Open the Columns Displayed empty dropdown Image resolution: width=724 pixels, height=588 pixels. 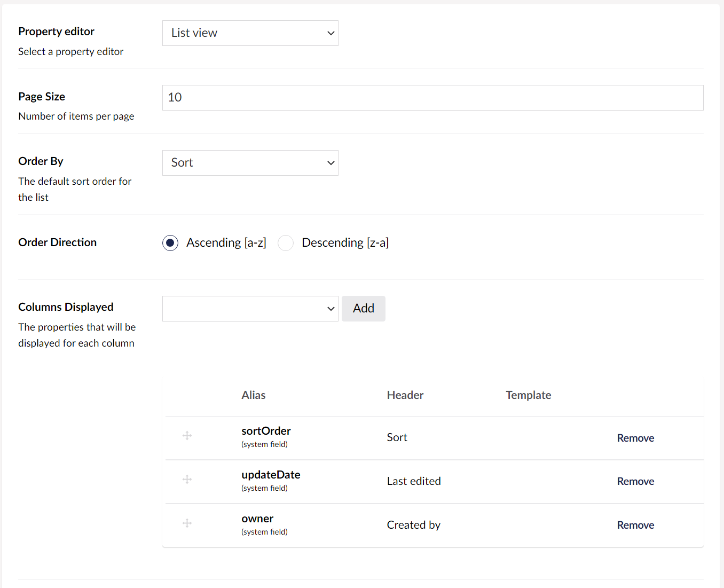tap(250, 309)
